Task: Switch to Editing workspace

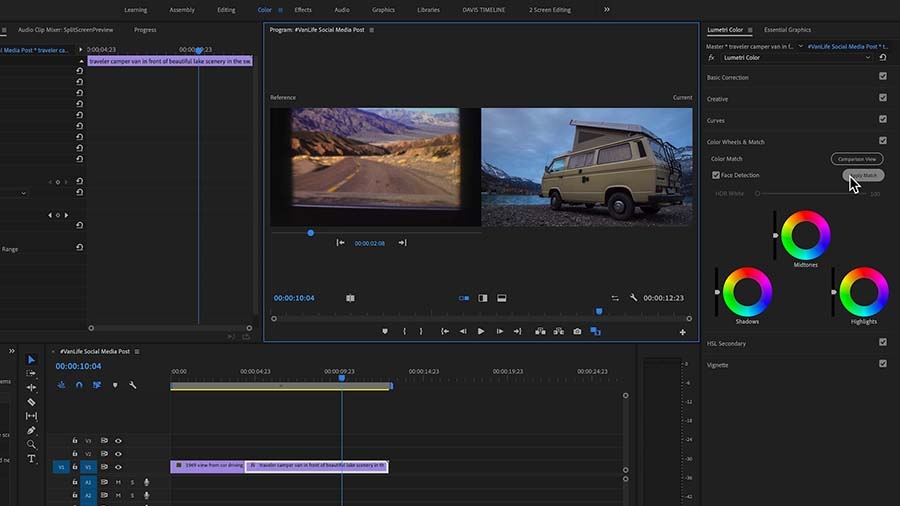Action: tap(226, 10)
